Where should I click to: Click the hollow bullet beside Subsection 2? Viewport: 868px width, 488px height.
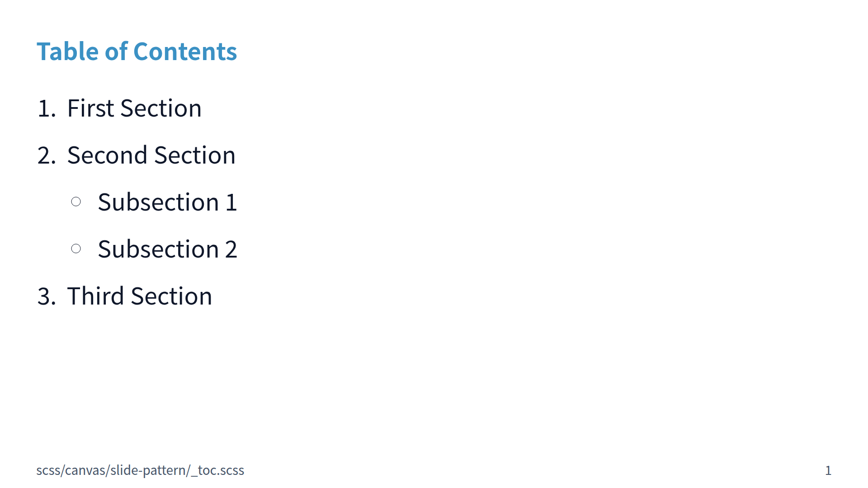[x=76, y=249]
